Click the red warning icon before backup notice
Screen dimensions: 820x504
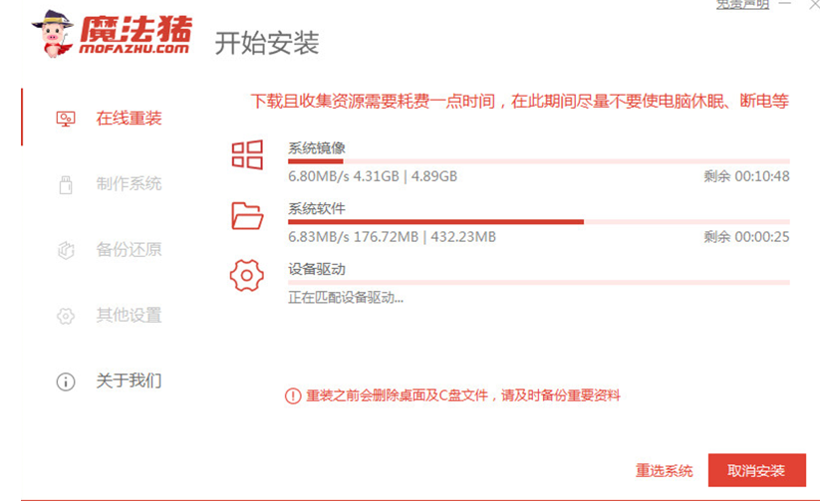tap(292, 395)
